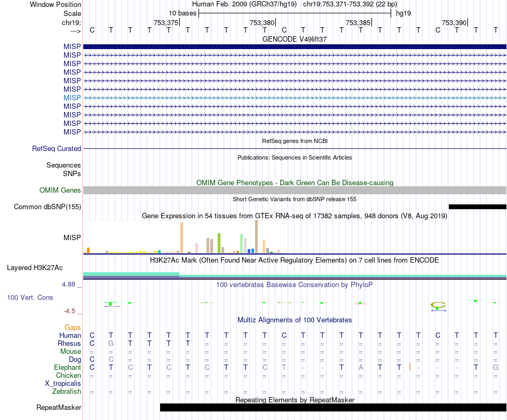Screen dimensions: 507x420
Task: Select the Elephant alignment row label
Action: coord(68,368)
